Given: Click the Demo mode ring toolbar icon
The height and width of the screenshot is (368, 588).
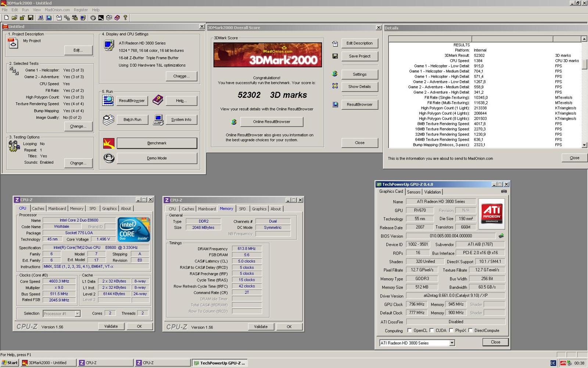Looking at the screenshot, I should pos(93,17).
